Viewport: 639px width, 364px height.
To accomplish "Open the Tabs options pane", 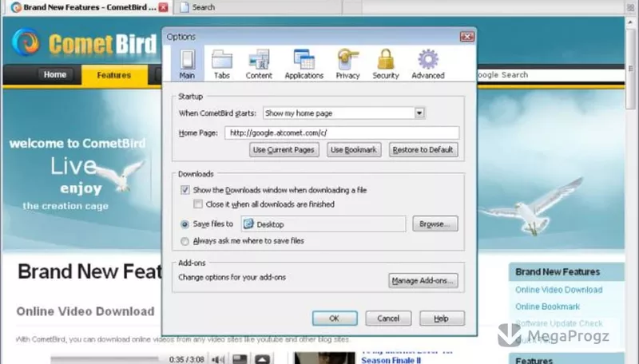I will tap(222, 64).
